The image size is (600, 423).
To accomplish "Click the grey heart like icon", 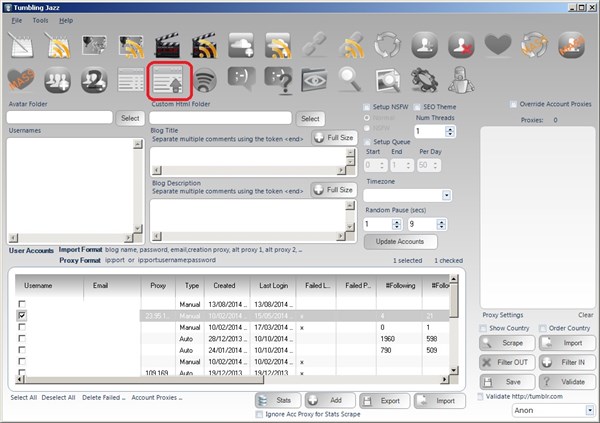I will click(498, 44).
